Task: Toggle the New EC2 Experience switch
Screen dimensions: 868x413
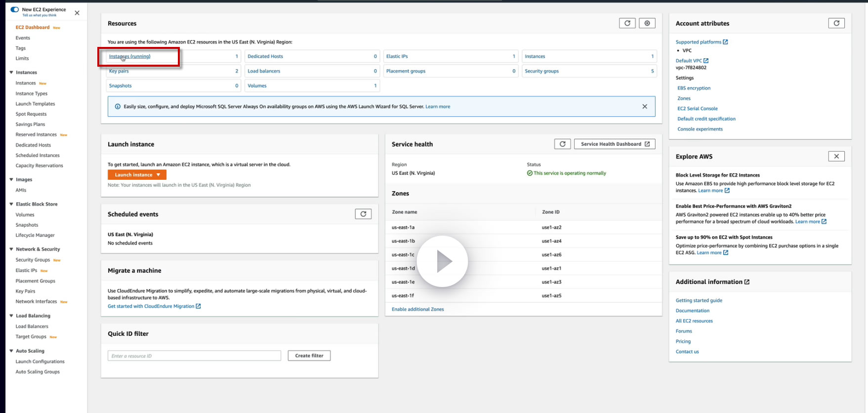Action: 15,9
